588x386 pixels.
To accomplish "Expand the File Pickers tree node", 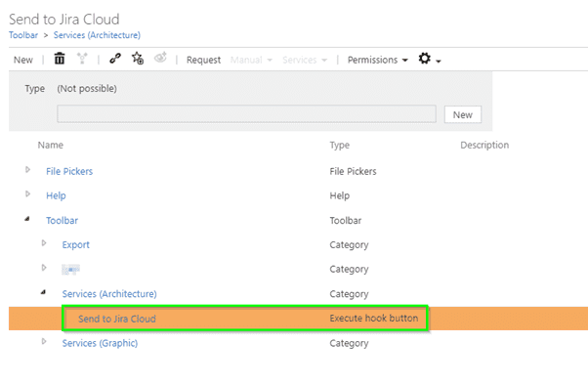I will pyautogui.click(x=27, y=170).
